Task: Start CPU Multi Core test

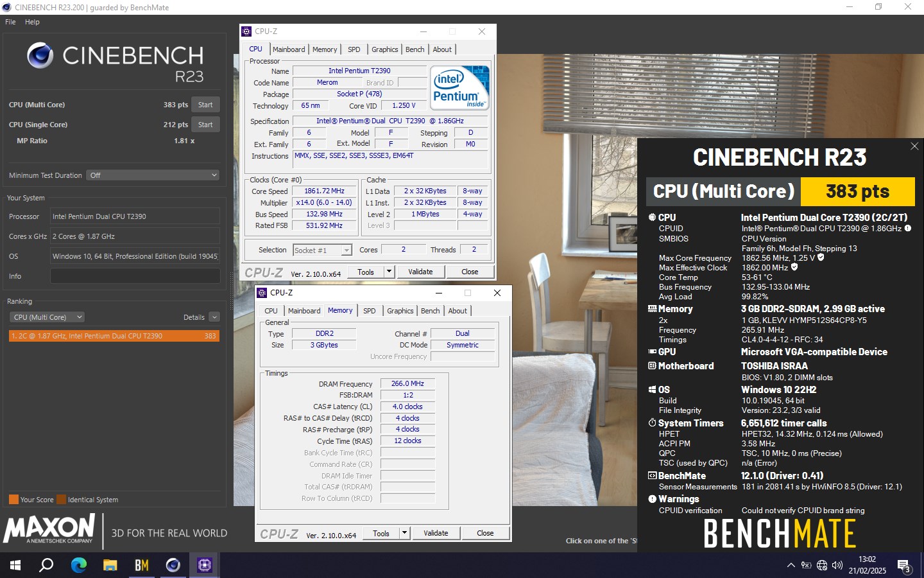Action: pyautogui.click(x=205, y=105)
